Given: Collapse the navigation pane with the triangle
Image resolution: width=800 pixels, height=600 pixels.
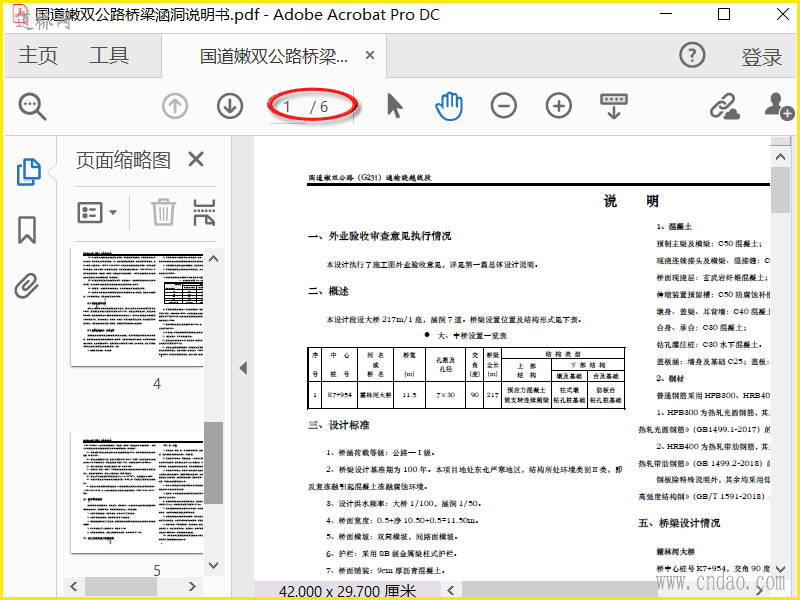Looking at the screenshot, I should [x=243, y=368].
